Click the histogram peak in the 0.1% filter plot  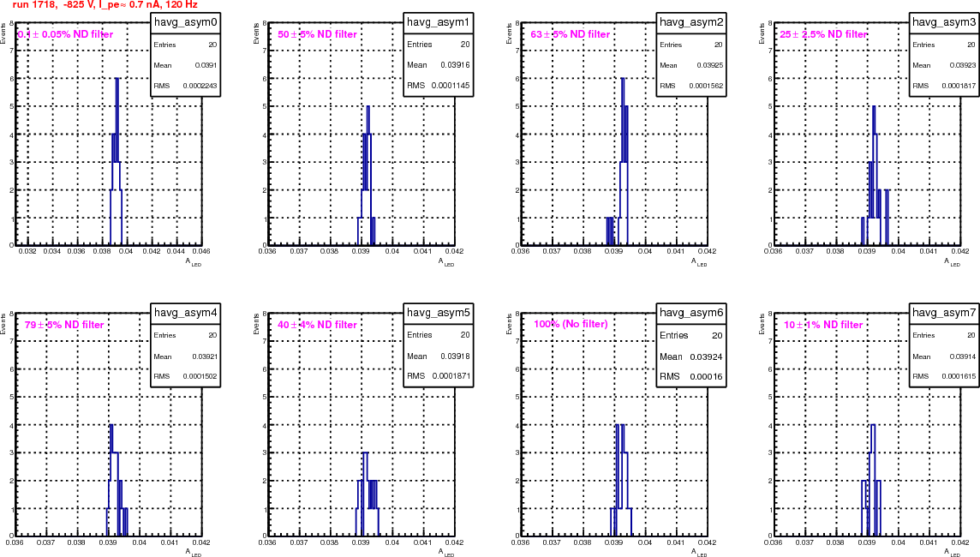point(117,79)
